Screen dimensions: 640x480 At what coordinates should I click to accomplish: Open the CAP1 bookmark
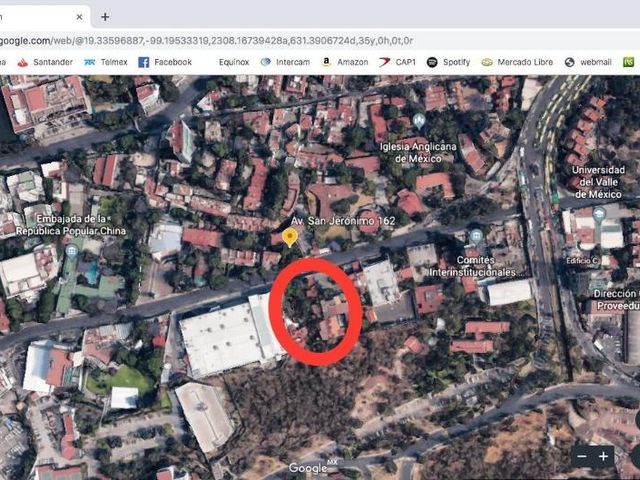pos(397,62)
